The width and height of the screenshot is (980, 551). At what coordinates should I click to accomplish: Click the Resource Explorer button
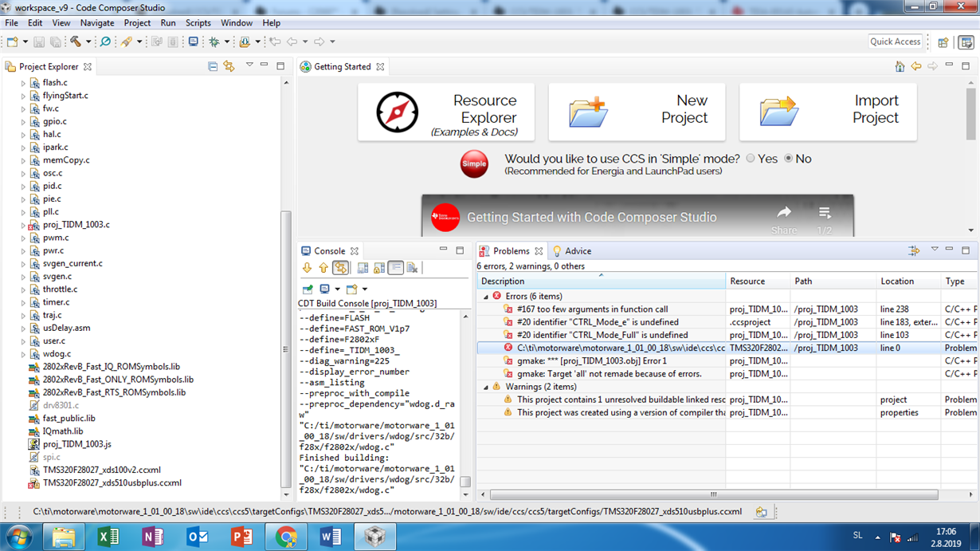point(446,112)
